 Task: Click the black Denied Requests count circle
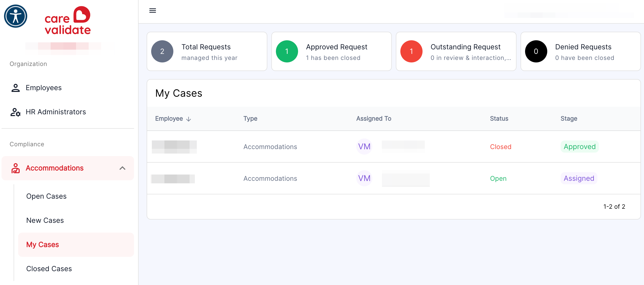(x=536, y=51)
